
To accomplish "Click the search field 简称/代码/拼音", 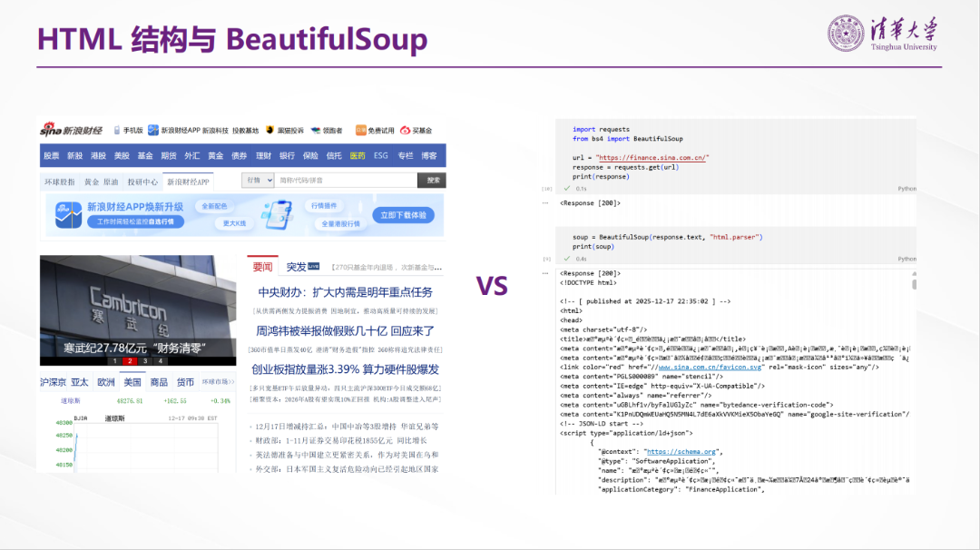I will (x=346, y=180).
